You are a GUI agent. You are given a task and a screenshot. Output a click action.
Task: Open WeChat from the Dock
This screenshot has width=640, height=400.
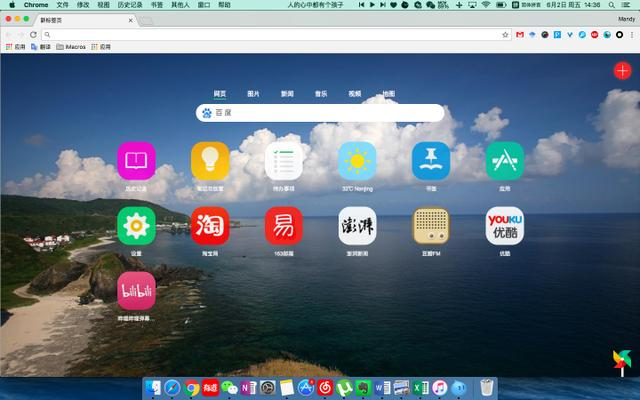[x=229, y=388]
